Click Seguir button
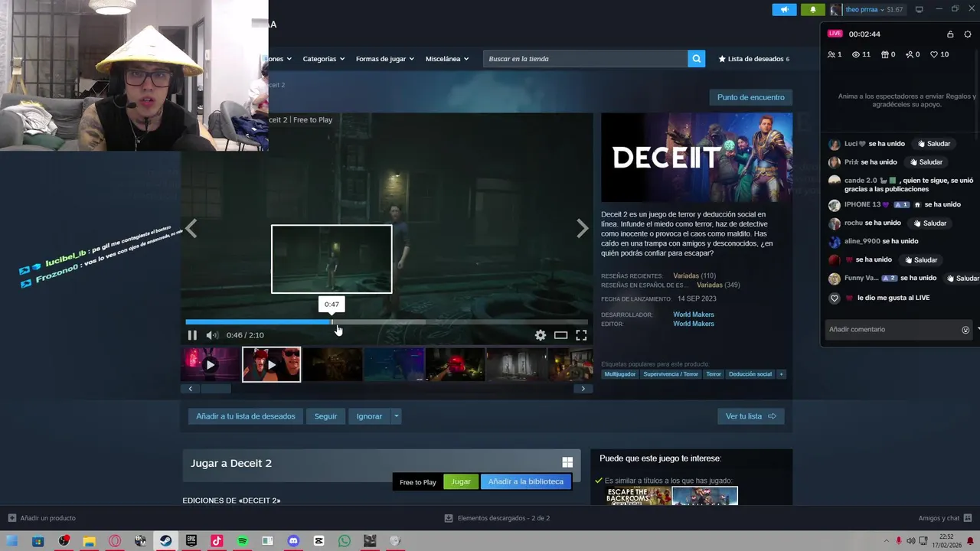980x551 pixels. [325, 416]
